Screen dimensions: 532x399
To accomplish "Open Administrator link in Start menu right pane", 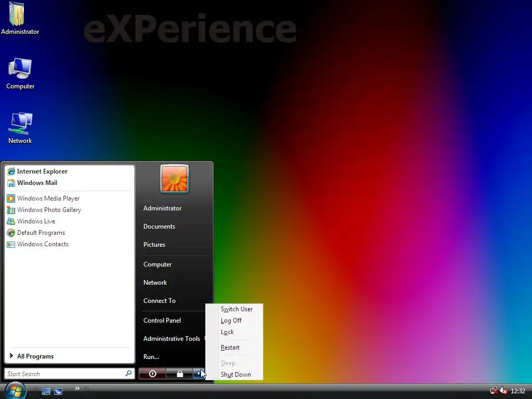I will pos(162,208).
